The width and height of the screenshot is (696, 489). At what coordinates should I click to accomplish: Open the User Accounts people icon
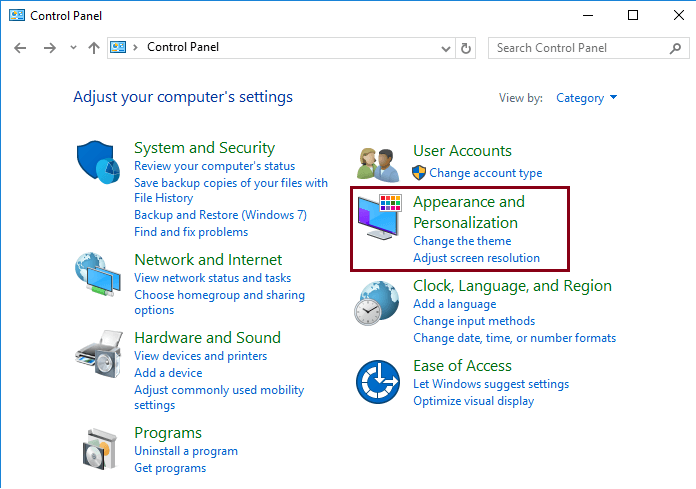pos(378,165)
